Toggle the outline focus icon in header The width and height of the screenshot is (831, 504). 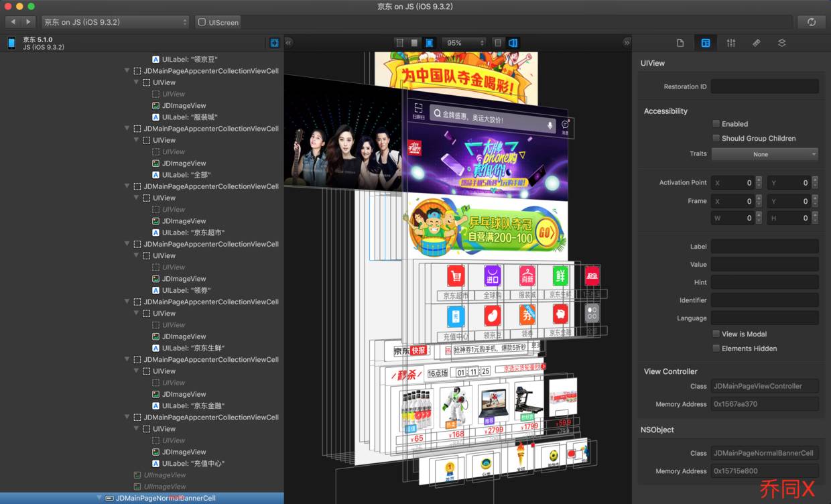pos(274,43)
